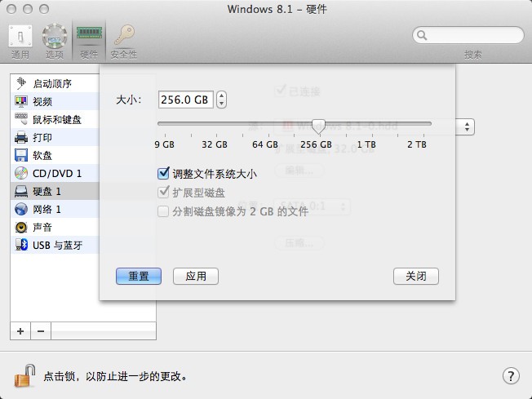This screenshot has width=532, height=399.
Task: Click the 2 TB slider label
Action: [x=417, y=144]
